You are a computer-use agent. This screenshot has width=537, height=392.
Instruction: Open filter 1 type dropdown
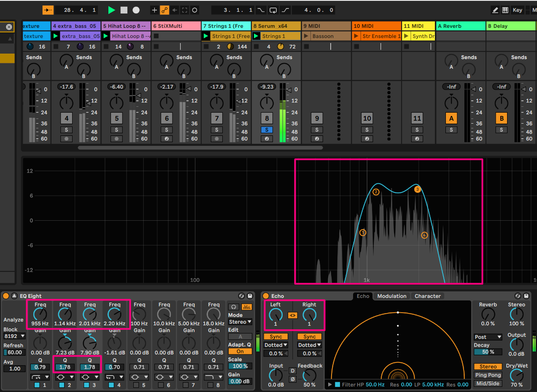click(x=40, y=377)
